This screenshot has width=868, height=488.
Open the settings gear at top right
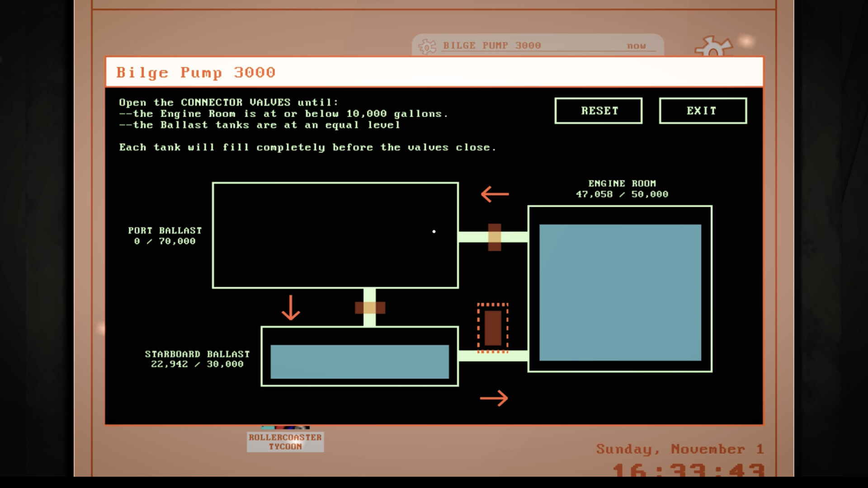point(713,46)
